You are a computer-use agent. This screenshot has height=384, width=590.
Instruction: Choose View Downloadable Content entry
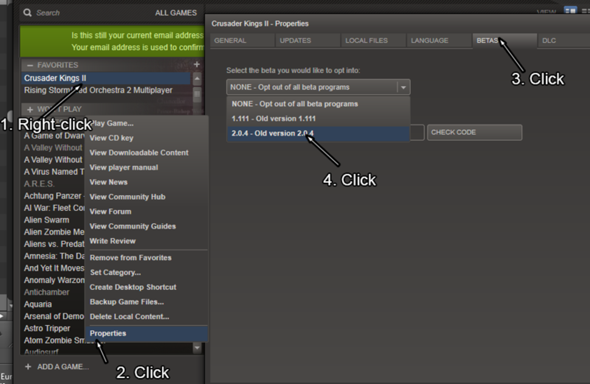pyautogui.click(x=139, y=153)
